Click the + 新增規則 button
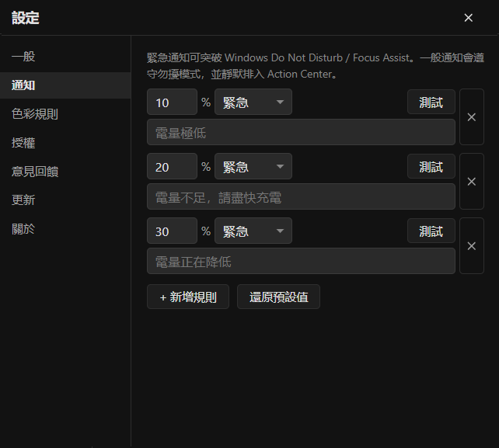 click(x=188, y=297)
